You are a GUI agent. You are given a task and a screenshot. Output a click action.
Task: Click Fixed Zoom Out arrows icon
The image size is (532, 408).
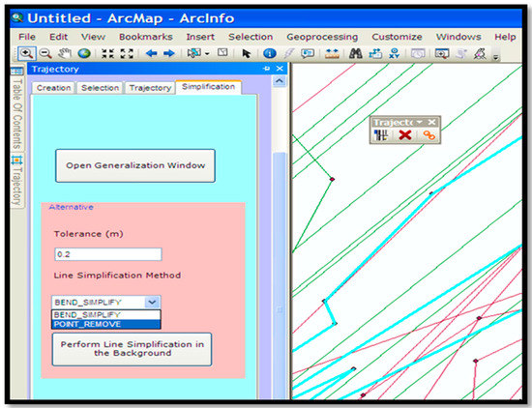[127, 53]
